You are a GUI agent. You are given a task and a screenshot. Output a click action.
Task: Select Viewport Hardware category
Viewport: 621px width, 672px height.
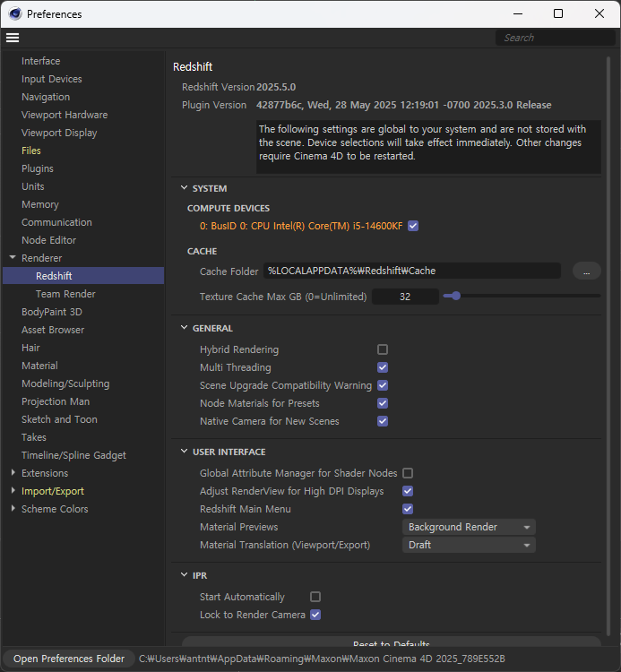point(65,115)
